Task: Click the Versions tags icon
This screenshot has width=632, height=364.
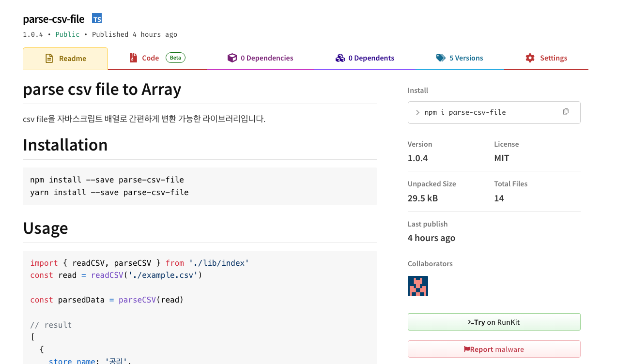Action: click(x=441, y=58)
